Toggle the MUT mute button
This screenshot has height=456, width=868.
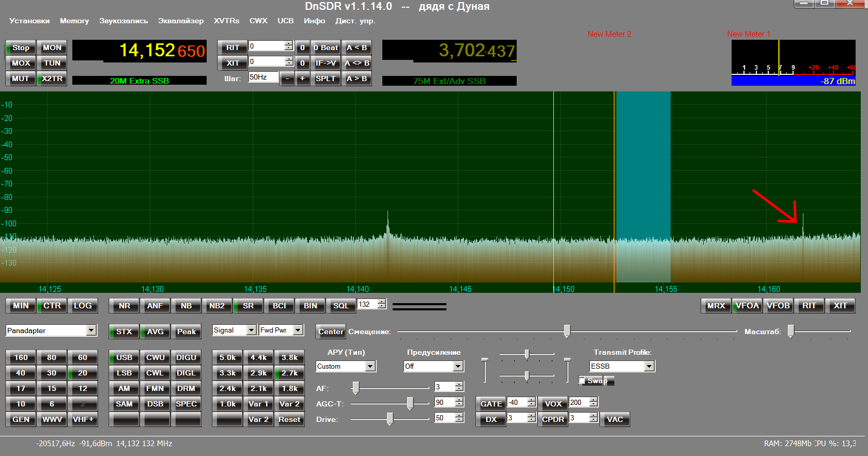click(x=21, y=78)
